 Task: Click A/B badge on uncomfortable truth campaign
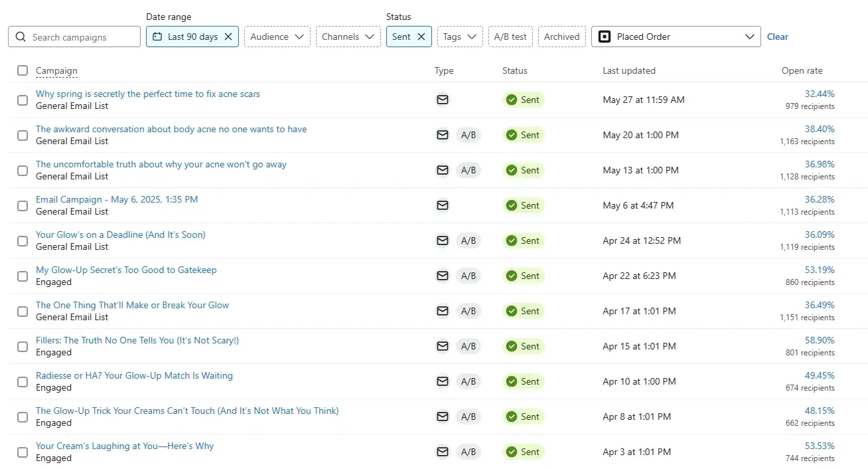469,170
